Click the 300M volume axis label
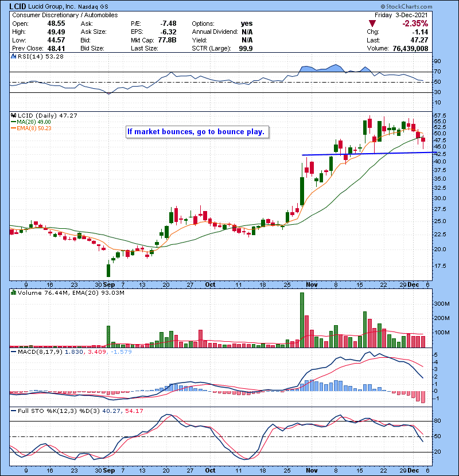 442,303
